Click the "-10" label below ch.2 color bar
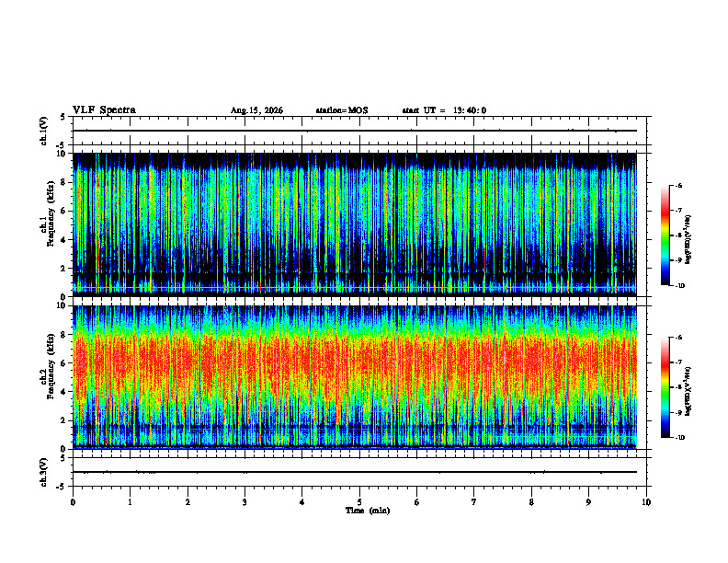The height and width of the screenshot is (563, 728). click(x=680, y=438)
